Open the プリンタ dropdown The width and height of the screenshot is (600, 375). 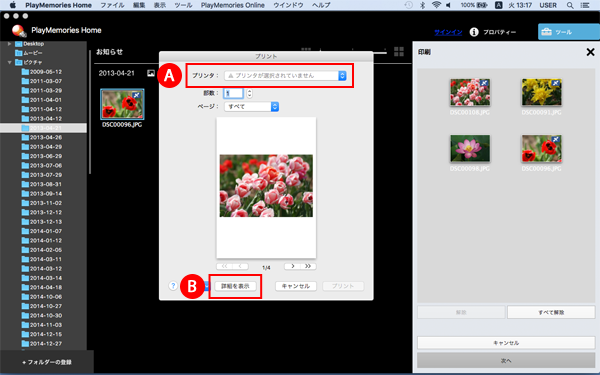point(285,76)
